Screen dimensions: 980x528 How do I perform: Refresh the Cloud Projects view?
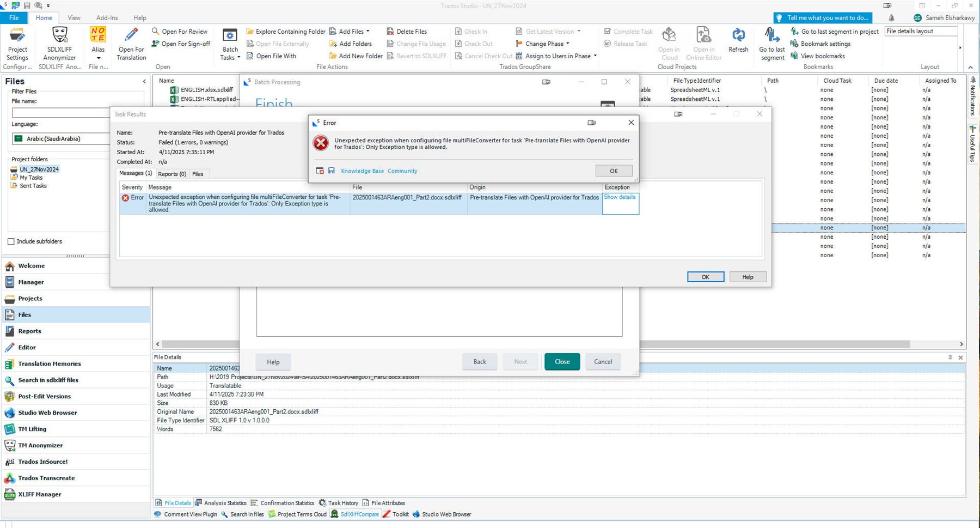[738, 44]
